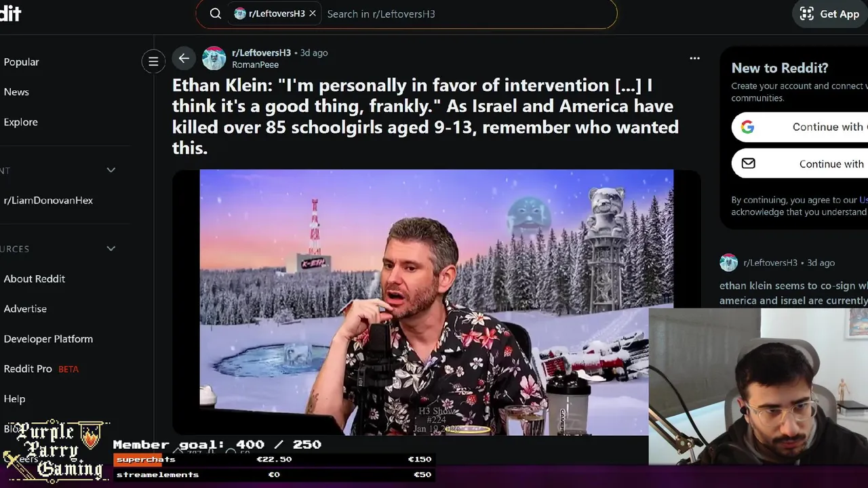
Task: Open the post's three-dot options menu
Action: (694, 58)
